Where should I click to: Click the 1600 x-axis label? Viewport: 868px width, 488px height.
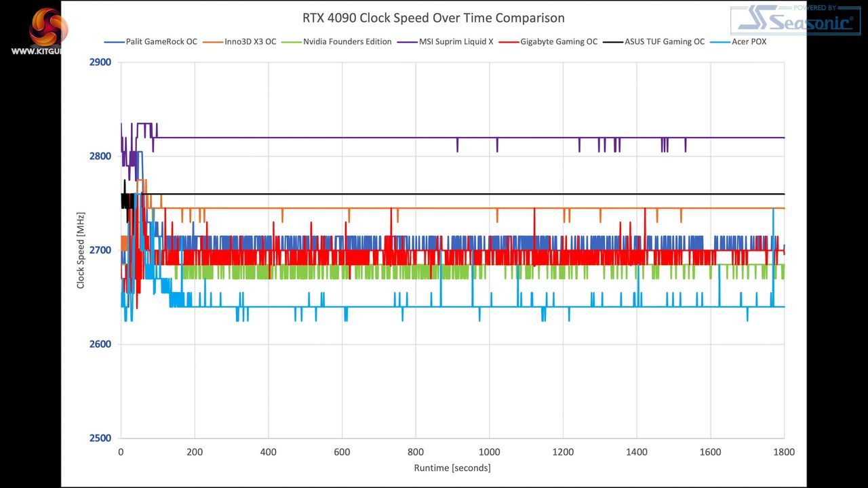point(711,452)
